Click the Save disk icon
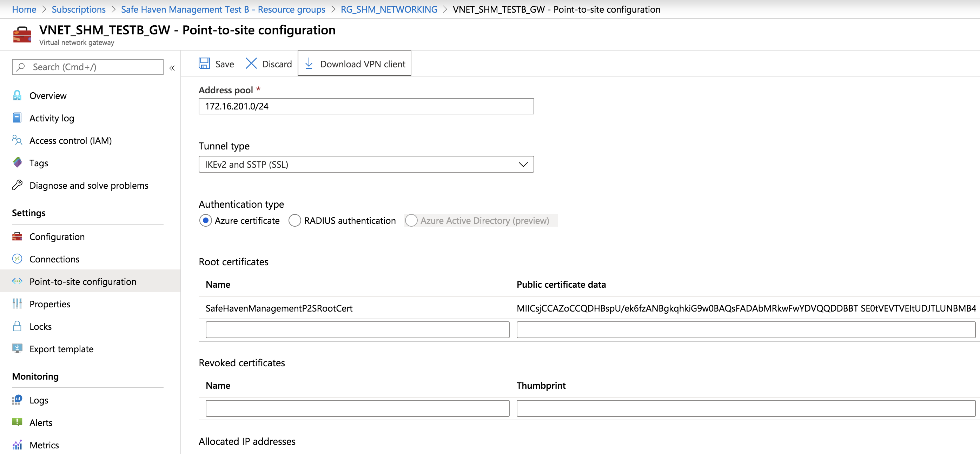The height and width of the screenshot is (454, 980). [x=204, y=64]
